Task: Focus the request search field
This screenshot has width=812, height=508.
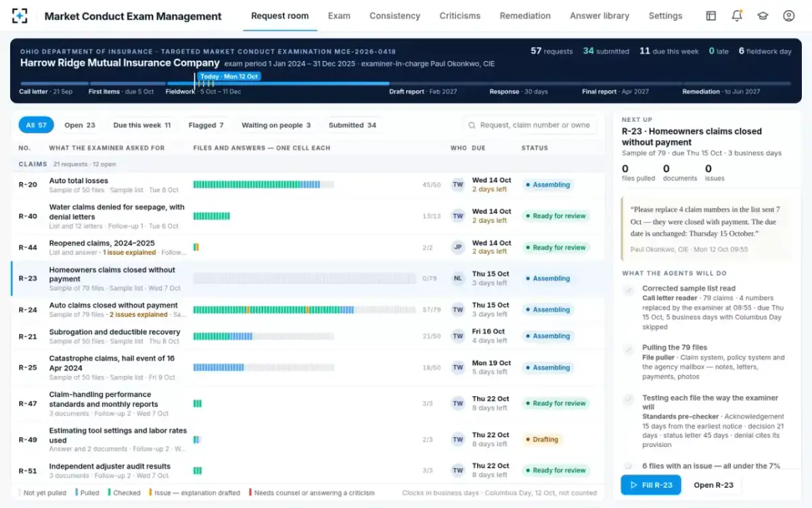Action: (530, 125)
